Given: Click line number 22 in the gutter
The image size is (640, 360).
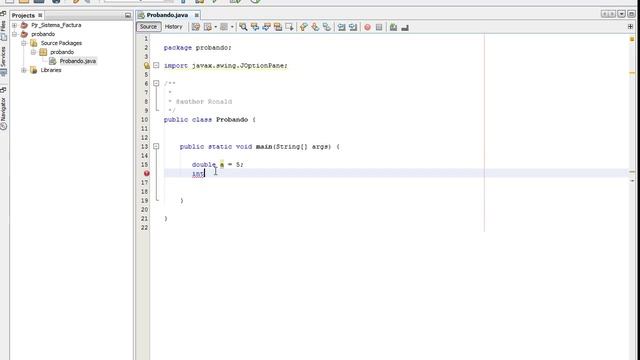Looking at the screenshot, I should pyautogui.click(x=144, y=227).
